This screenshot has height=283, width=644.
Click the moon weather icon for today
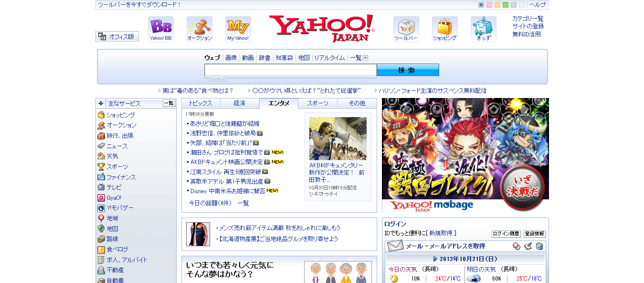(393, 279)
